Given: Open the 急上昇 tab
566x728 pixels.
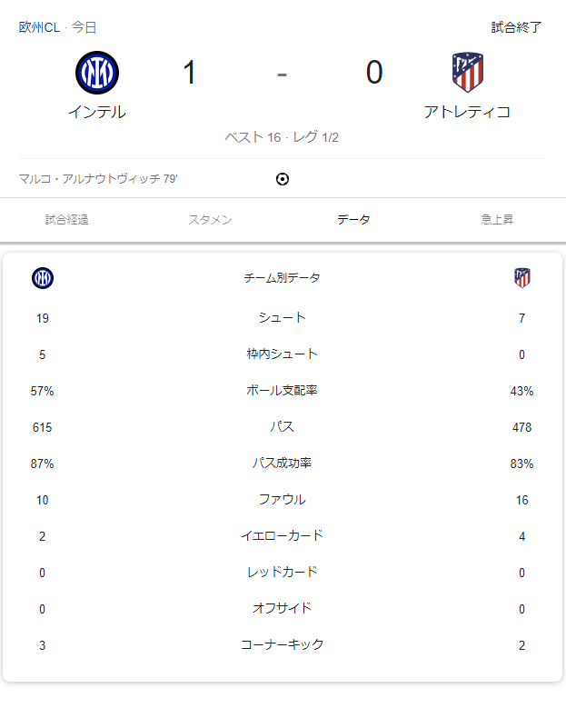Looking at the screenshot, I should (x=497, y=220).
